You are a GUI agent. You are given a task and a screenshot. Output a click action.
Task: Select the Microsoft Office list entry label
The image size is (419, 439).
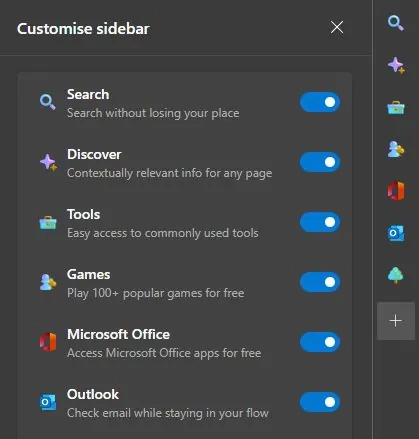118,334
